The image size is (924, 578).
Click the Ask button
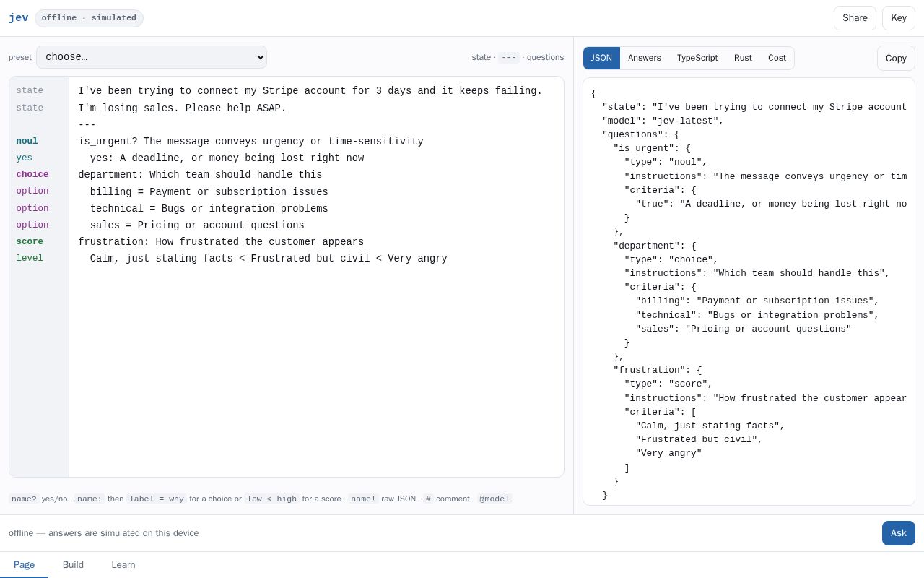point(899,533)
